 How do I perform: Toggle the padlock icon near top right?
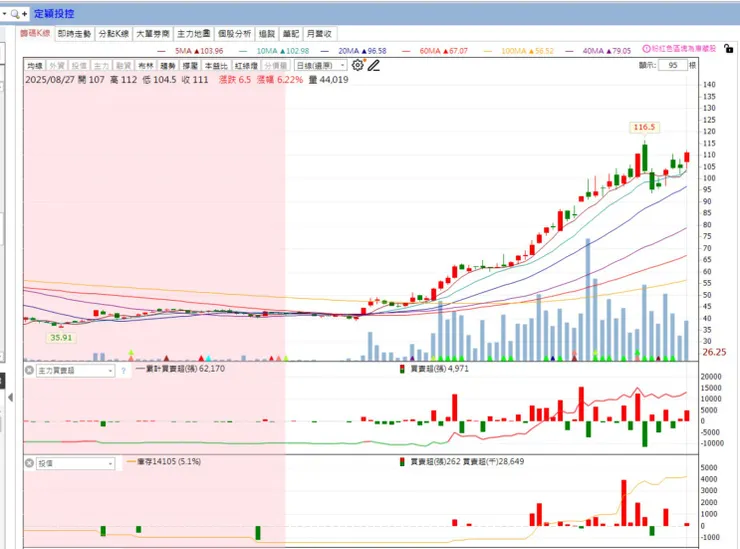point(729,48)
